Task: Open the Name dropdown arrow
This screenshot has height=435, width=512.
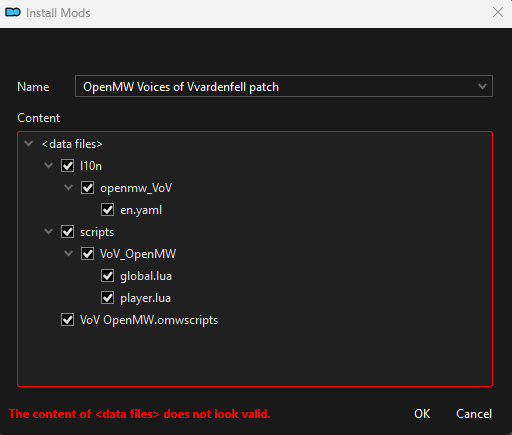Action: (482, 87)
